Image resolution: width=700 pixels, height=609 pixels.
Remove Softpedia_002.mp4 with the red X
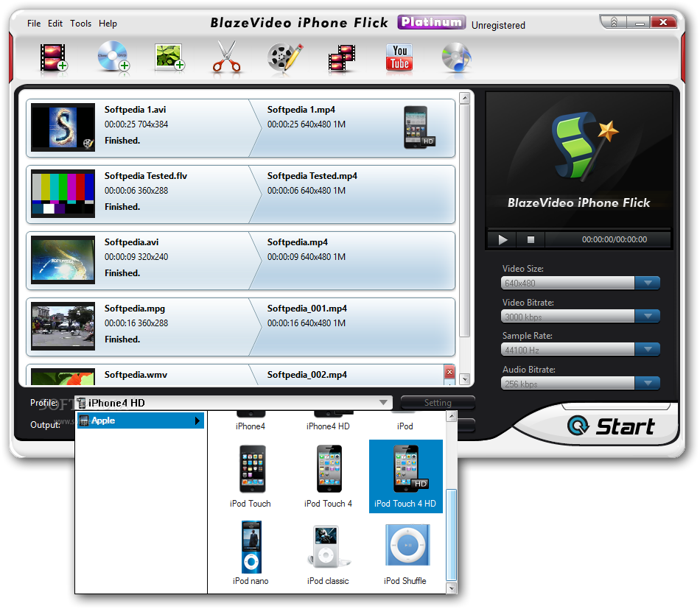449,372
